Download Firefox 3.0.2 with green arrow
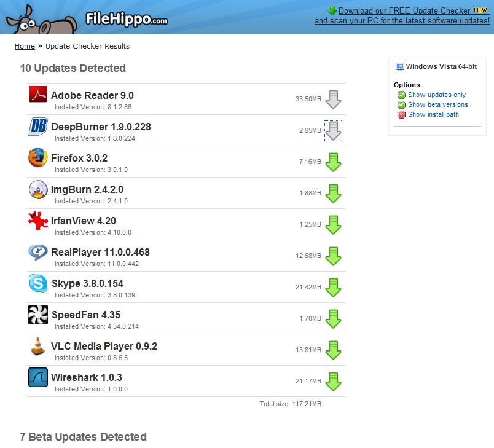Image resolution: width=494 pixels, height=448 pixels. point(333,162)
